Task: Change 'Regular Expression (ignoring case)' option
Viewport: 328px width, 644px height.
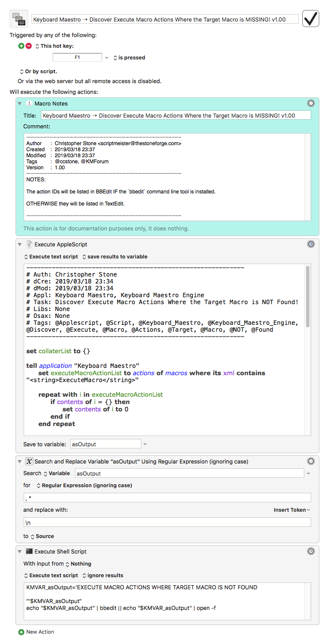Action: pyautogui.click(x=84, y=485)
